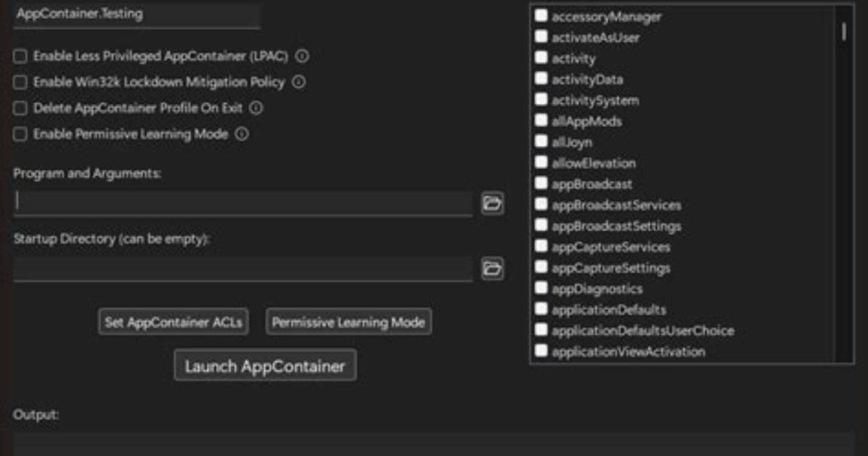Enable the appBroadcastServices capability
This screenshot has height=456, width=868.
(x=541, y=204)
